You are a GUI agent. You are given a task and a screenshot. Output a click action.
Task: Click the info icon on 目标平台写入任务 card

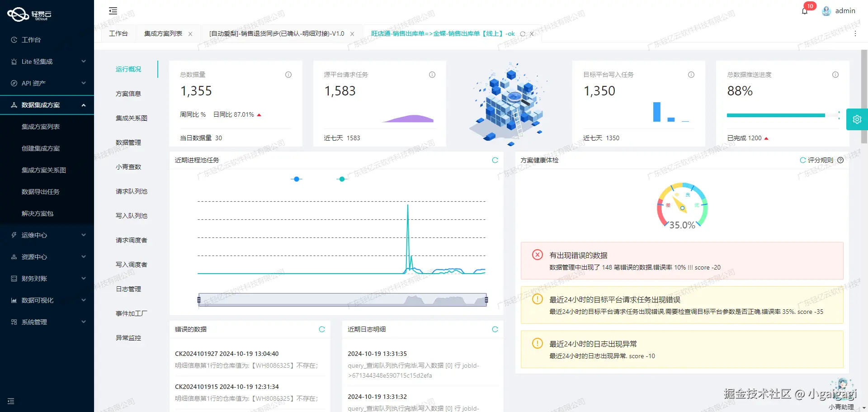tap(691, 75)
